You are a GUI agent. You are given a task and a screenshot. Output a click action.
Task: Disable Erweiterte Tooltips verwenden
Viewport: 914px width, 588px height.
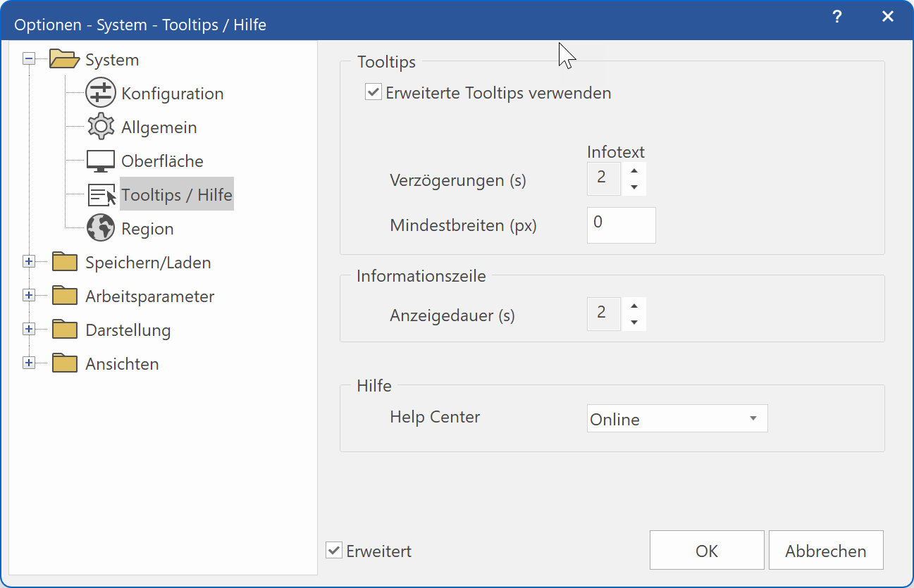pos(373,92)
